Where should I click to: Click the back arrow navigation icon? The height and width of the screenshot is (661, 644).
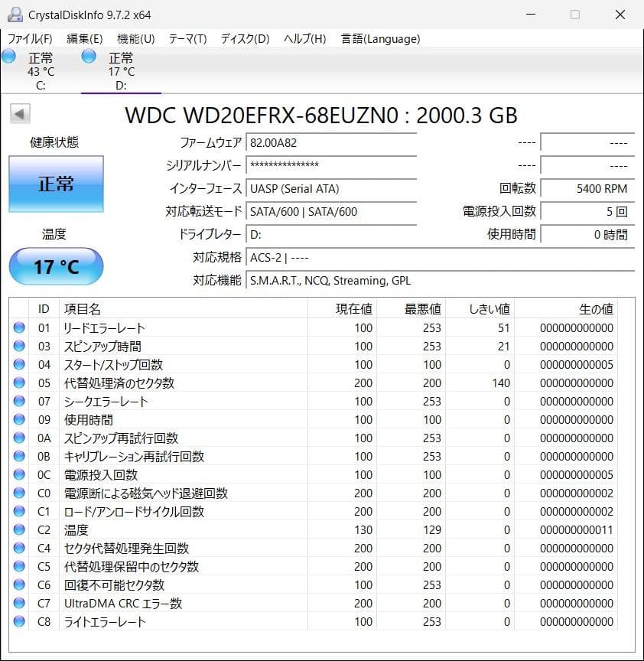(18, 113)
